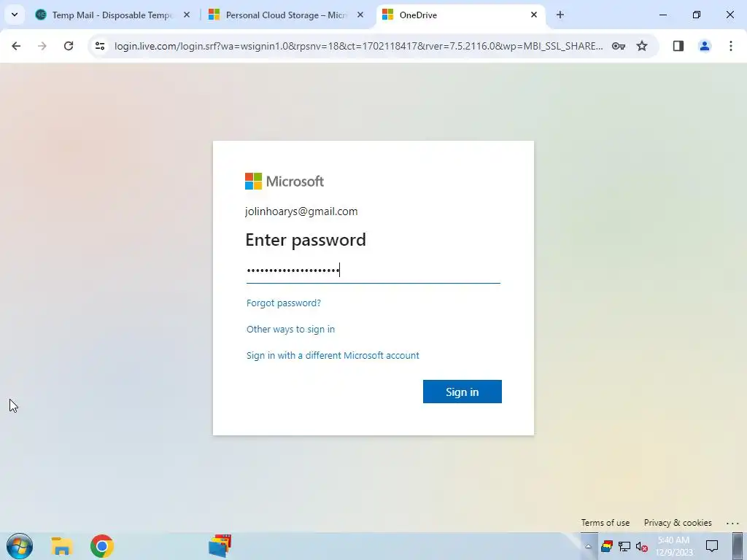Expand the tab search dropdown
The height and width of the screenshot is (560, 747).
(x=15, y=15)
